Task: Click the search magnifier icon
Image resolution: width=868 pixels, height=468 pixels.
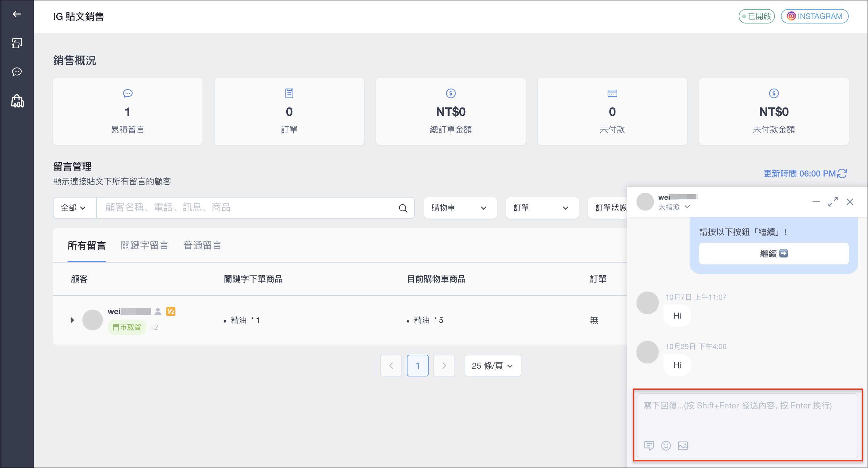Action: coord(403,208)
